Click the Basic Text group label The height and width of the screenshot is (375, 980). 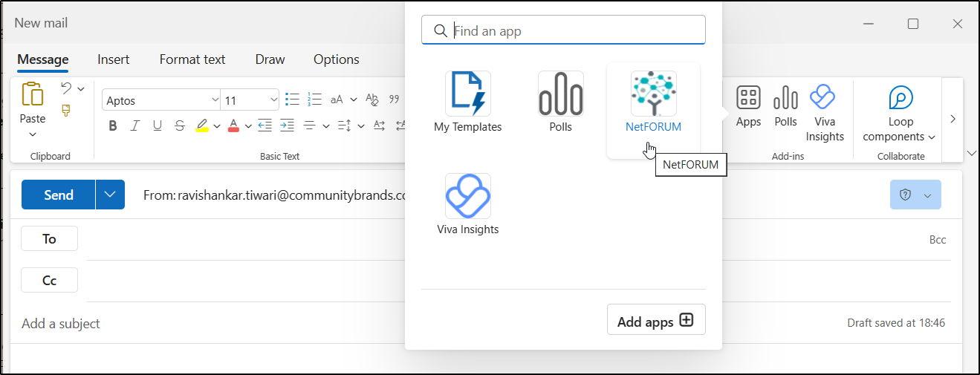[280, 156]
